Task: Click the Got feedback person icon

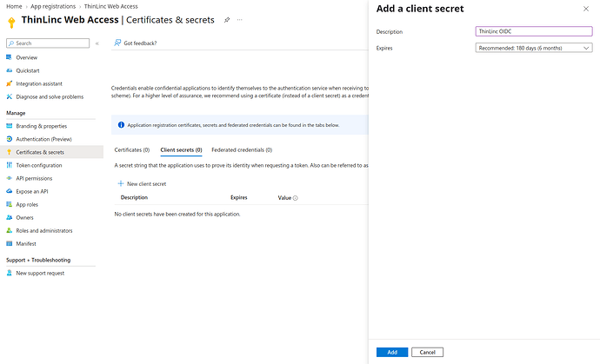Action: (x=117, y=43)
